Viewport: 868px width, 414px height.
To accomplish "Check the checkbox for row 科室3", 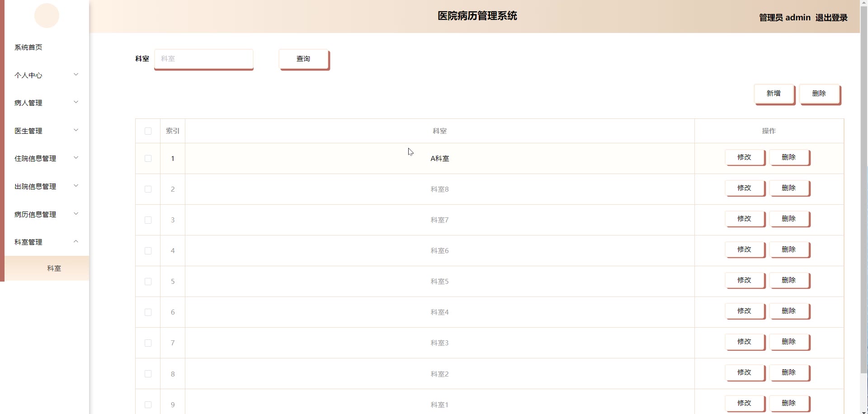I will tap(148, 343).
